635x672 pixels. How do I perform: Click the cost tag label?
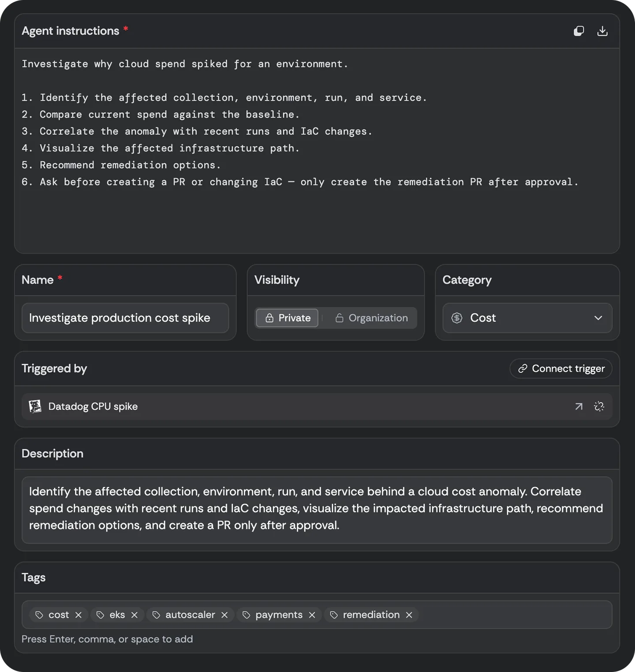59,615
